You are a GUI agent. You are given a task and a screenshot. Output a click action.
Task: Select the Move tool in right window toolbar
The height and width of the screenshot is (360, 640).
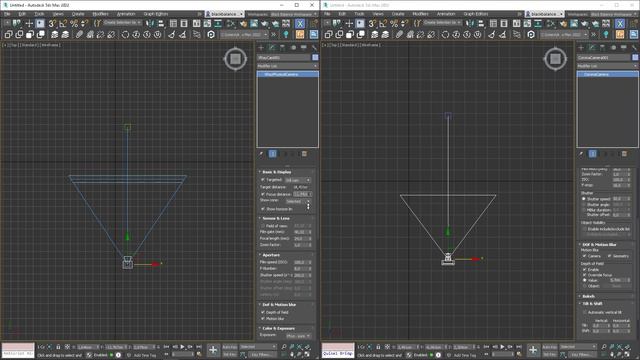349,24
